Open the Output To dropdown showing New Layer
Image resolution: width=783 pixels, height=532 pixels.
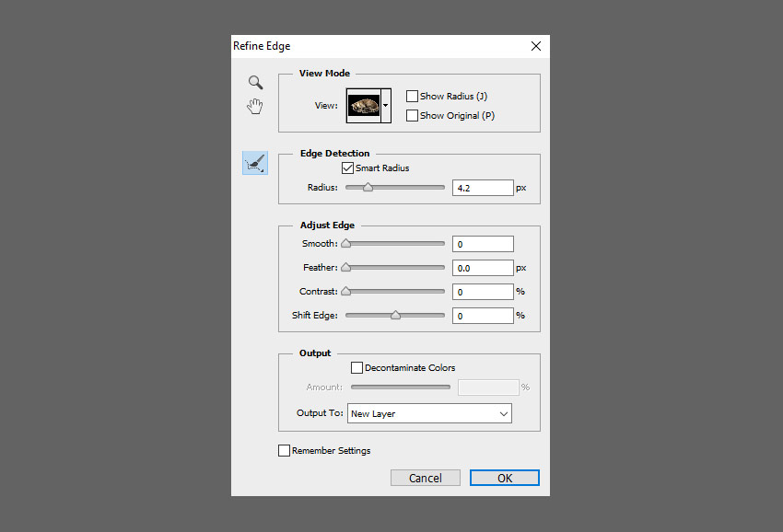[429, 413]
